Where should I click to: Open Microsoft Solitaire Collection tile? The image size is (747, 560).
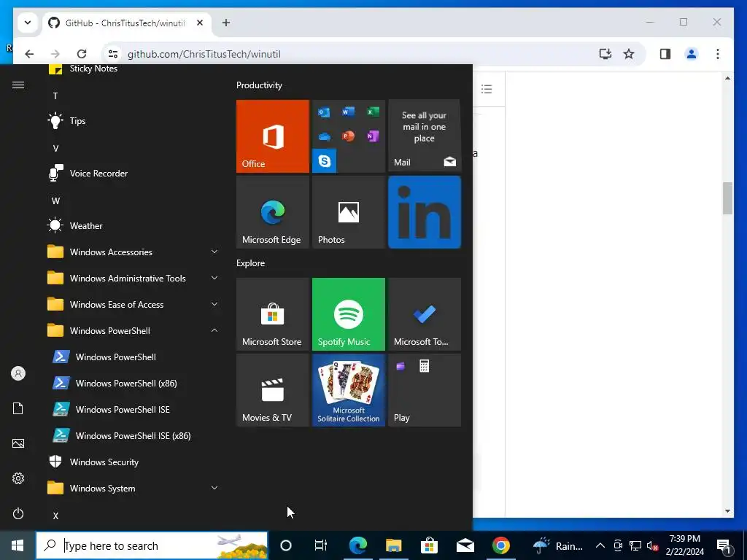348,390
